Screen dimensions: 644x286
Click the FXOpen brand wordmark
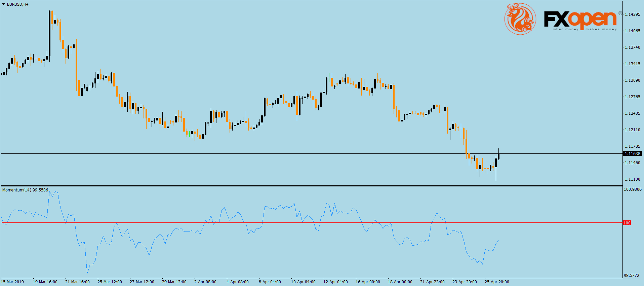[580, 19]
